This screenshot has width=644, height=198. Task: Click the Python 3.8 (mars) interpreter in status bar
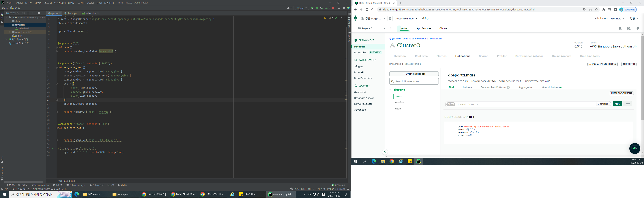pyautogui.click(x=336, y=189)
